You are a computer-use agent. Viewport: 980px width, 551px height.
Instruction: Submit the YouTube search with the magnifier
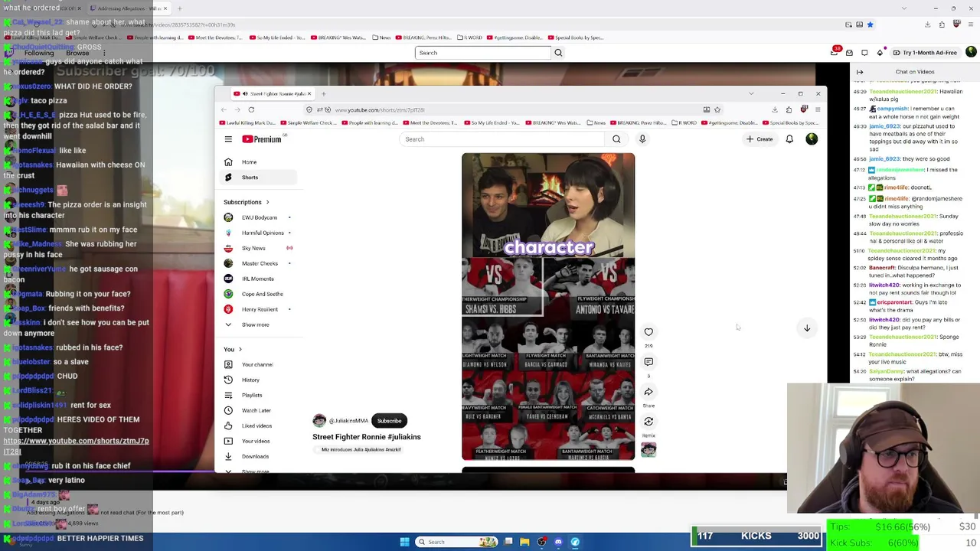pos(616,139)
